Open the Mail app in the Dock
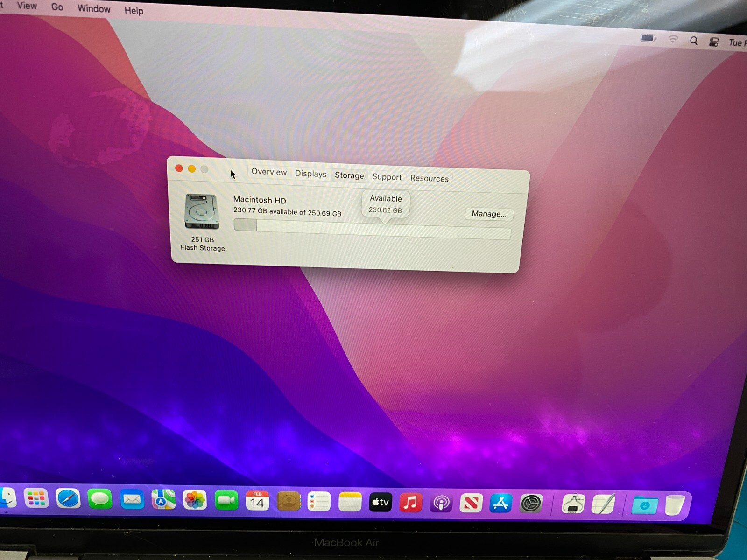 tap(132, 500)
